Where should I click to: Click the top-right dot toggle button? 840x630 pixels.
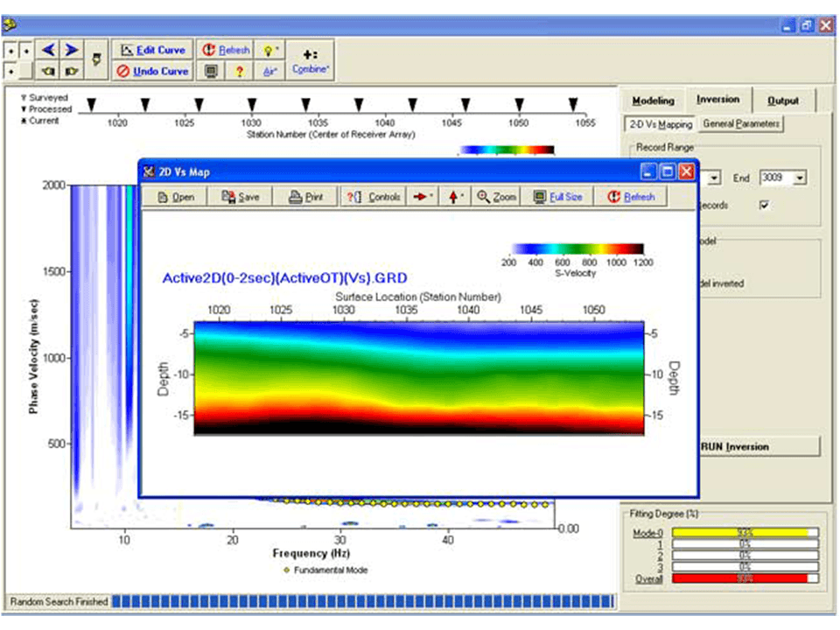[26, 52]
